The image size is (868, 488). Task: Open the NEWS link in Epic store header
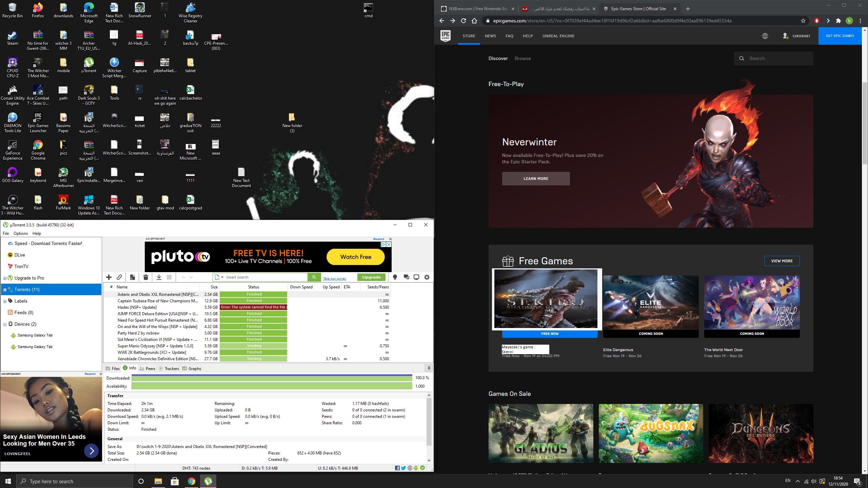tap(490, 36)
